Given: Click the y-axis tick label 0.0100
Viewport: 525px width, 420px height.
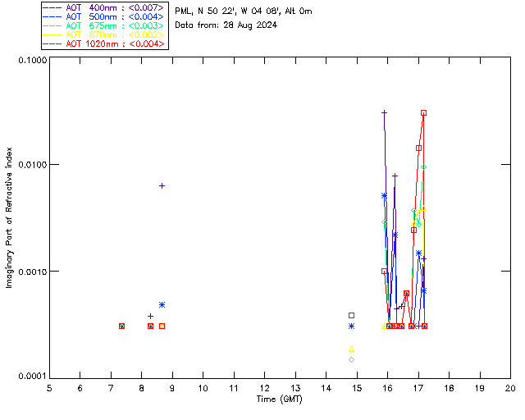Looking at the screenshot, I should 33,165.
